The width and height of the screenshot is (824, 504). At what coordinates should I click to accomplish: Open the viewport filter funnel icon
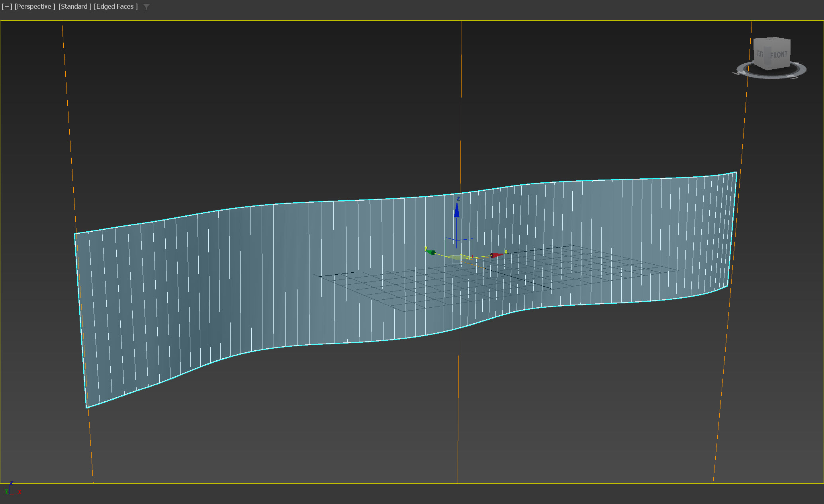point(147,7)
